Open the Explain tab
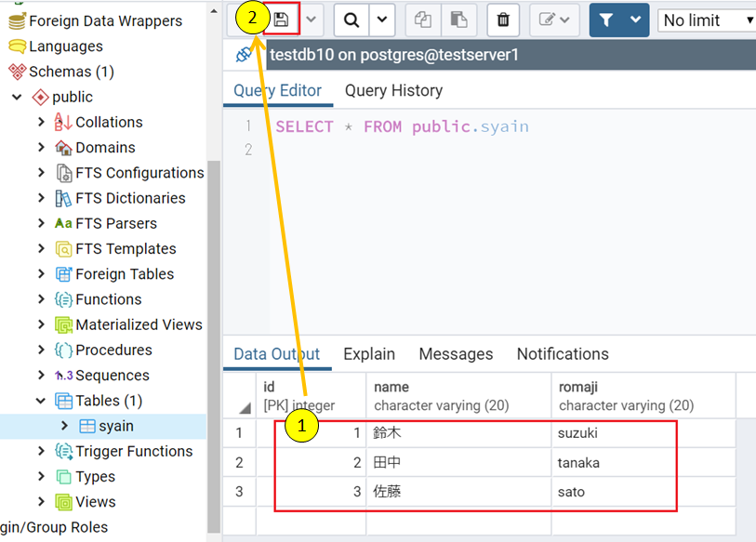 pyautogui.click(x=369, y=354)
